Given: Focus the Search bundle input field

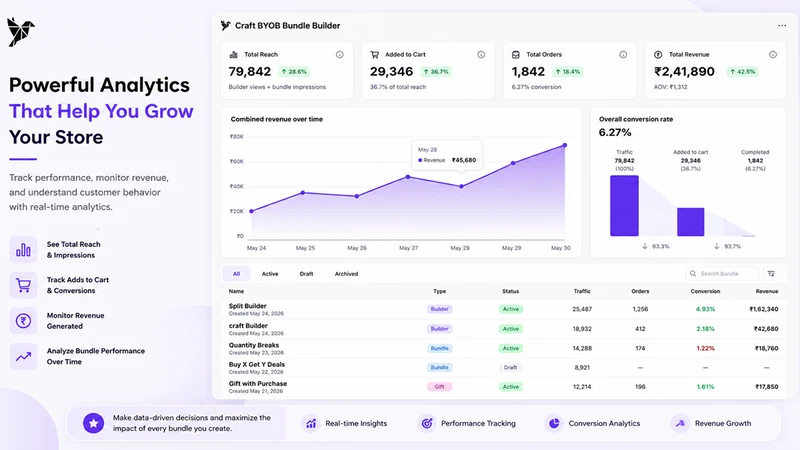Looking at the screenshot, I should (722, 274).
